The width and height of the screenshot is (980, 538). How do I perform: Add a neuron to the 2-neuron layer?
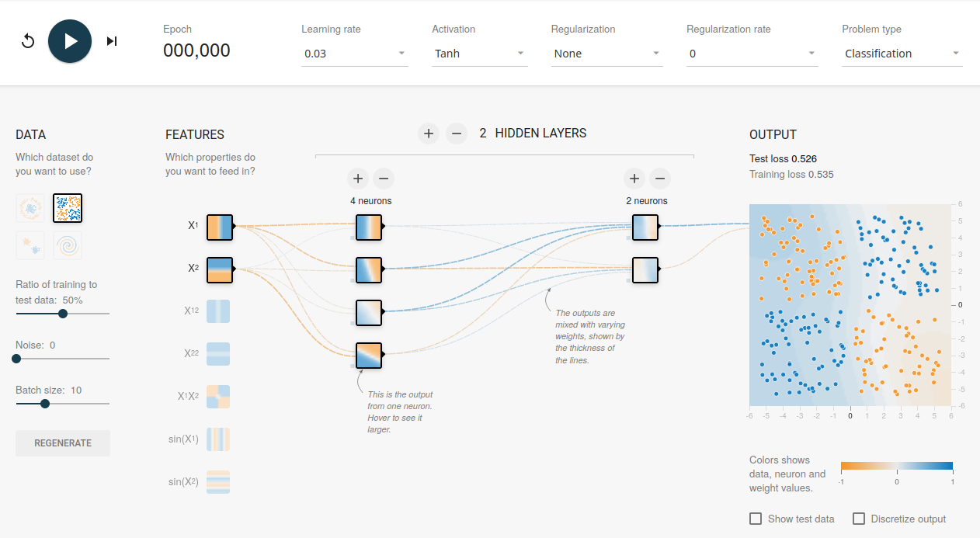634,179
